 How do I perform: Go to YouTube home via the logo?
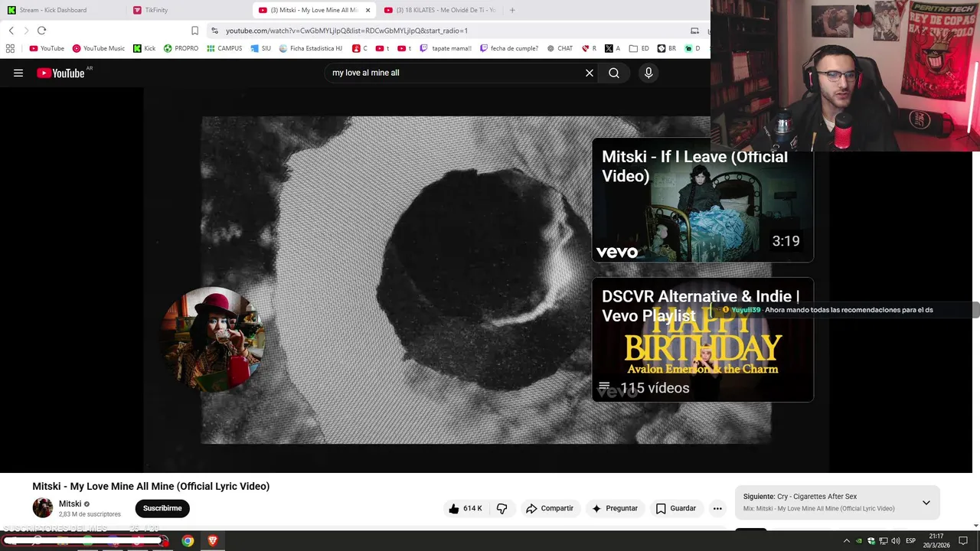point(60,73)
